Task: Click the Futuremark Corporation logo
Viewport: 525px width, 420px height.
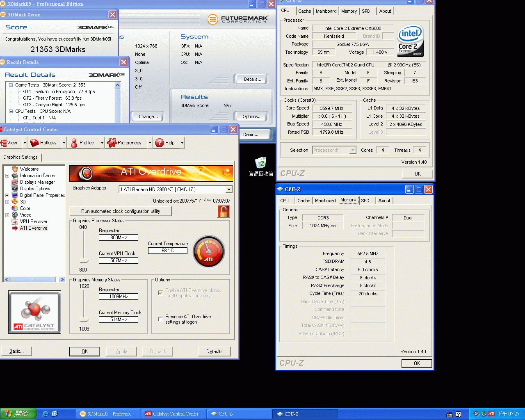Action: [x=237, y=19]
